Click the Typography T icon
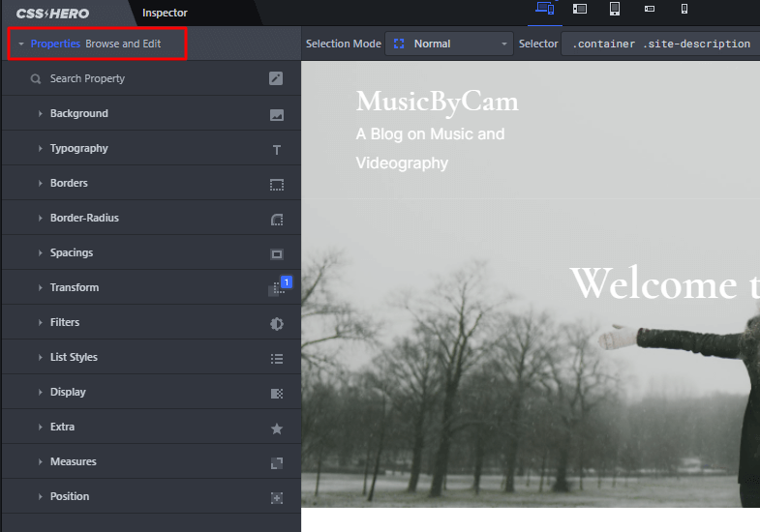The height and width of the screenshot is (532, 760). tap(277, 150)
